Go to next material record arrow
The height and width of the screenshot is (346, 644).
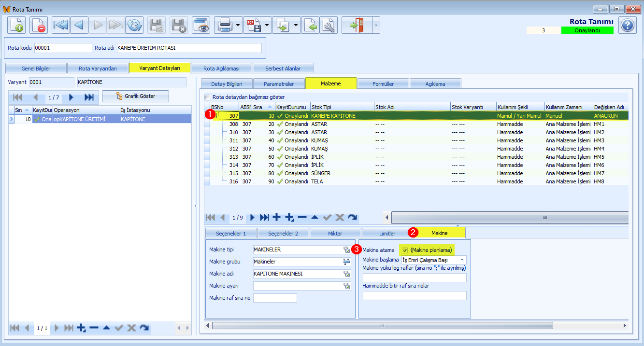pyautogui.click(x=252, y=217)
